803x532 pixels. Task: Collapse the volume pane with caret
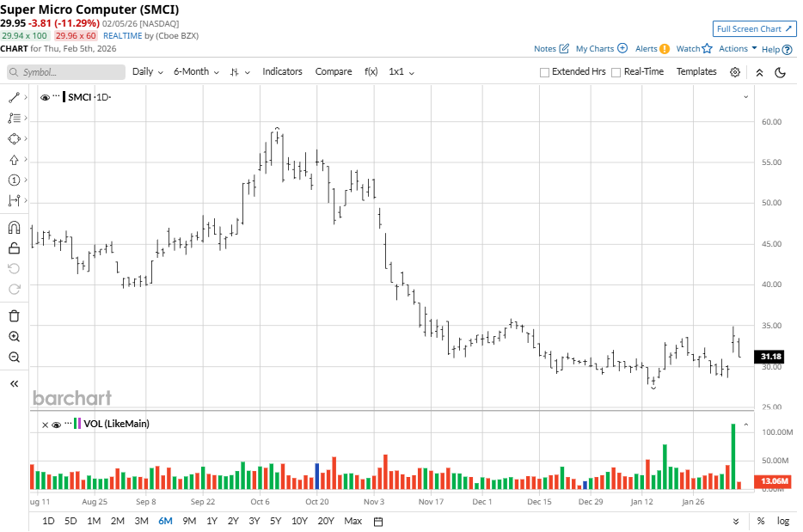click(745, 425)
